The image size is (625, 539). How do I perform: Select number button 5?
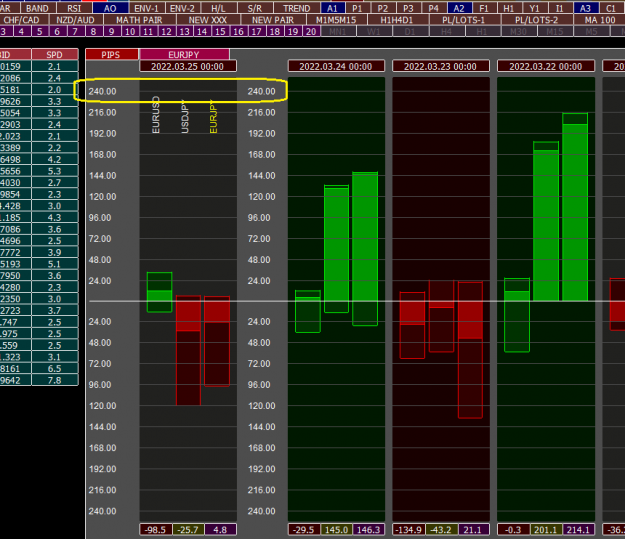(39, 31)
